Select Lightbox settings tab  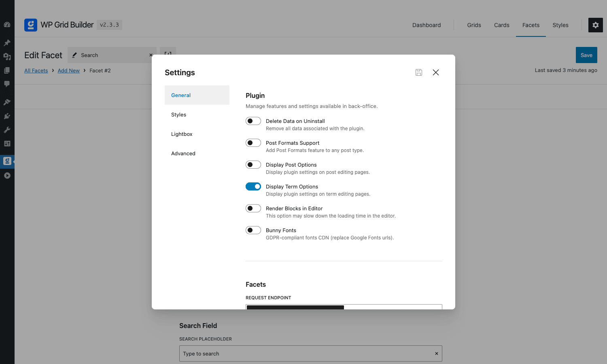click(197, 134)
